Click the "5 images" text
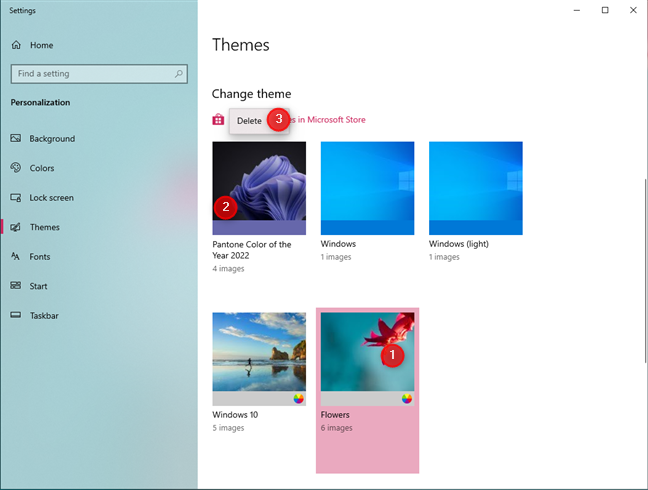The image size is (648, 490). coord(228,428)
